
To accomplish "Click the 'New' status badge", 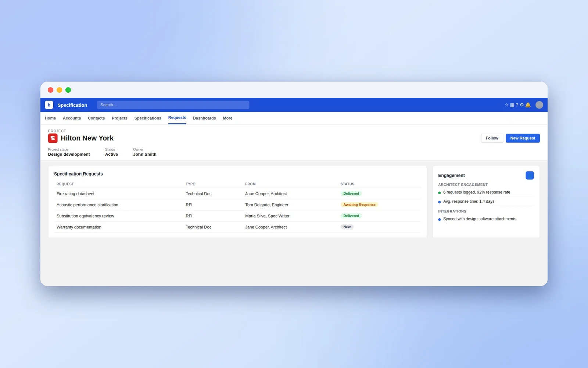I will pos(347,227).
